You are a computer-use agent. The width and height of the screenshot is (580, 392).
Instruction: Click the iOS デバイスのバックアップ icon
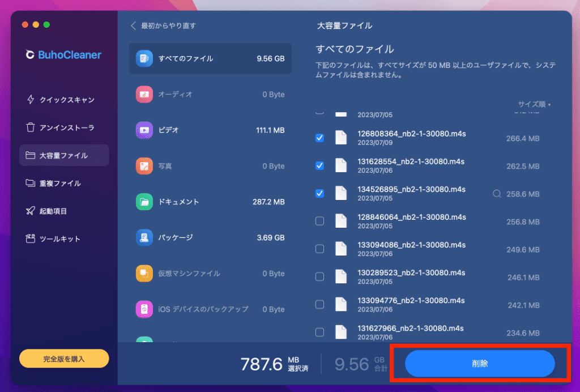tap(144, 309)
